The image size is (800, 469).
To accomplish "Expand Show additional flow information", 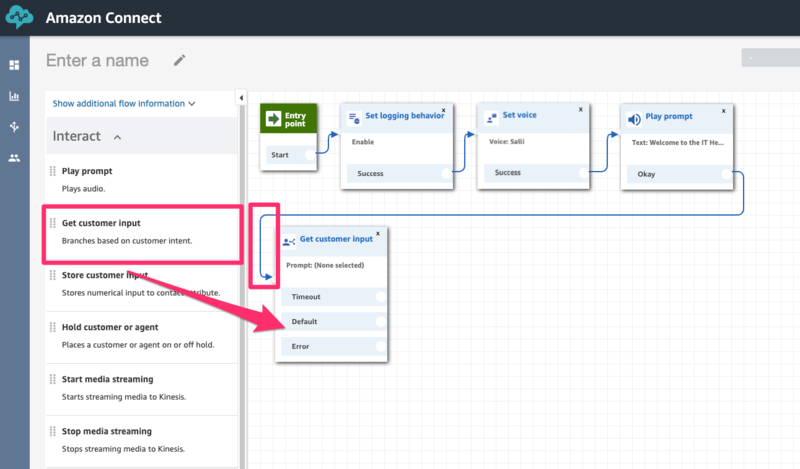I will [124, 104].
